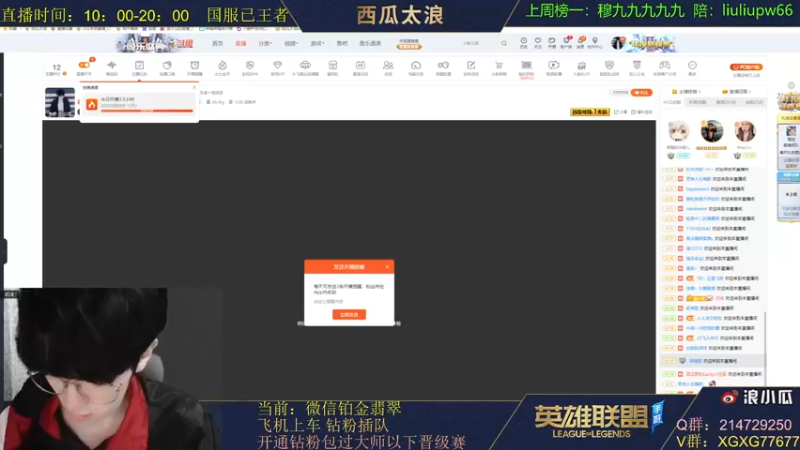Open the game controller promotion icon
The height and width of the screenshot is (450, 800).
coord(664,67)
